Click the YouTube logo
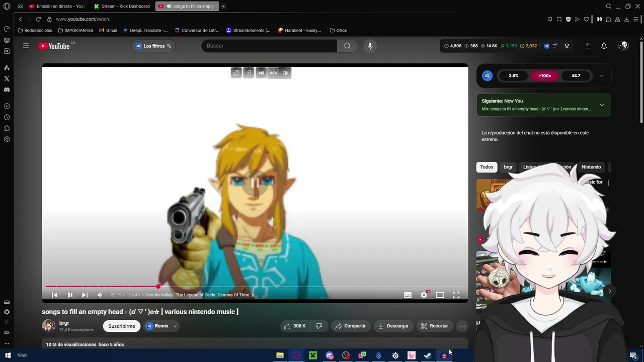Image resolution: width=644 pixels, height=362 pixels. point(54,46)
